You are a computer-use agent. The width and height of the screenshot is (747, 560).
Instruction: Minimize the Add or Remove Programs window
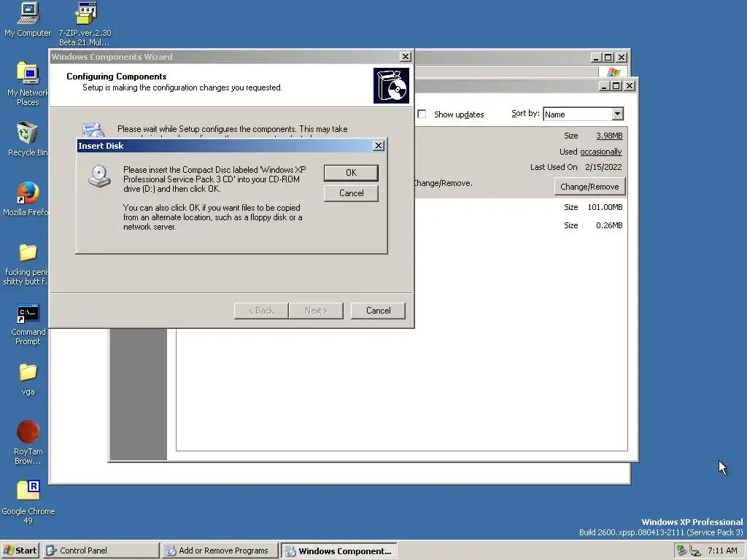pos(604,86)
